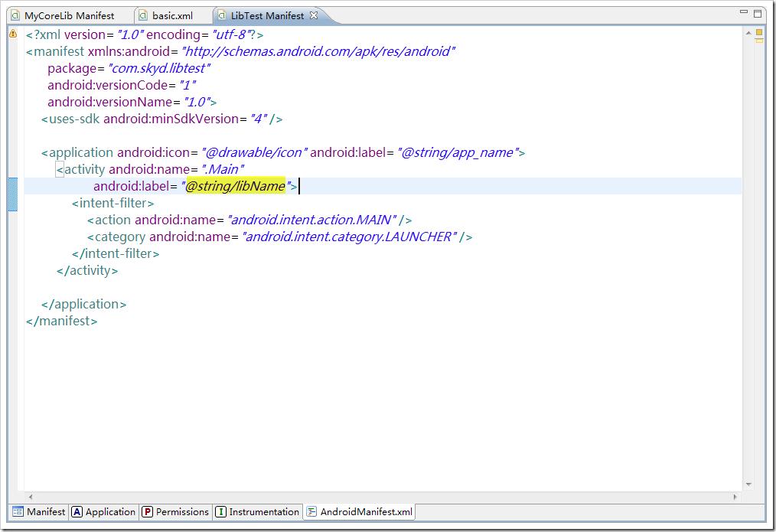Viewport: 776px width, 532px height.
Task: Click the highlighted @string/libName value
Action: coord(235,186)
